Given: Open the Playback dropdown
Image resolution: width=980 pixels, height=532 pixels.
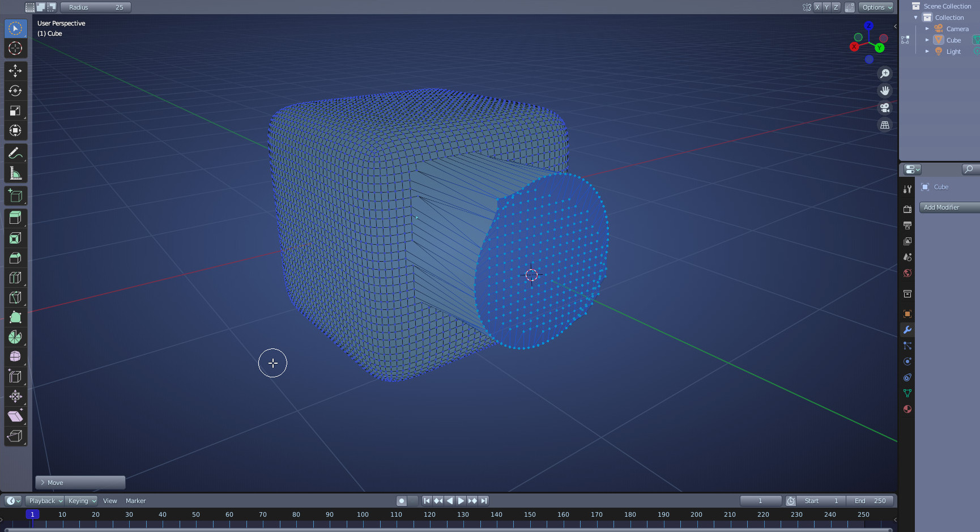Looking at the screenshot, I should tap(45, 501).
